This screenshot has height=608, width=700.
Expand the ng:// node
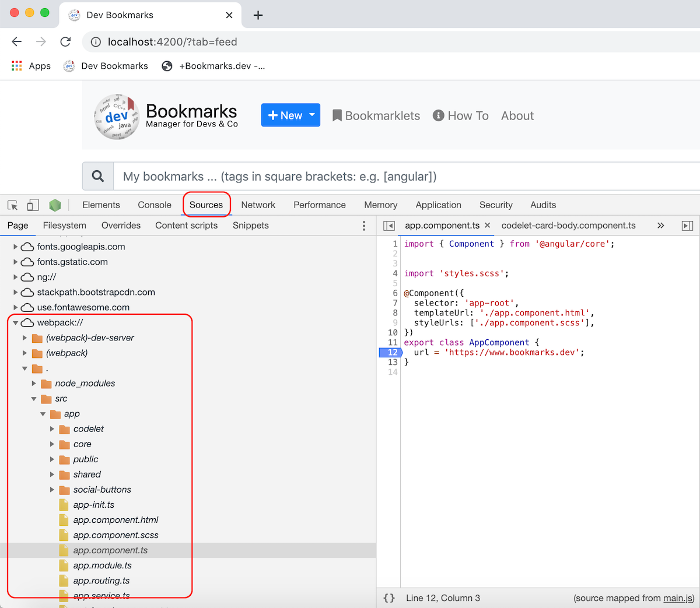click(x=16, y=277)
